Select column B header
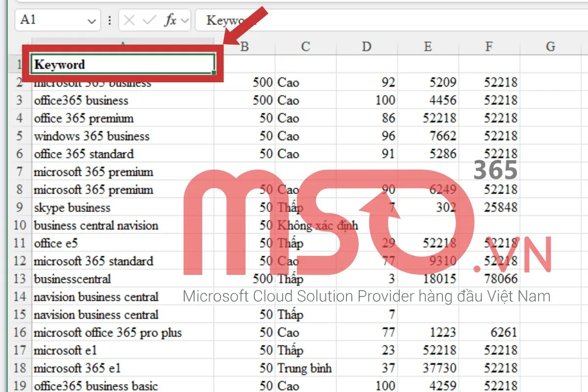Viewport: 588px width, 392px height. pos(245,47)
